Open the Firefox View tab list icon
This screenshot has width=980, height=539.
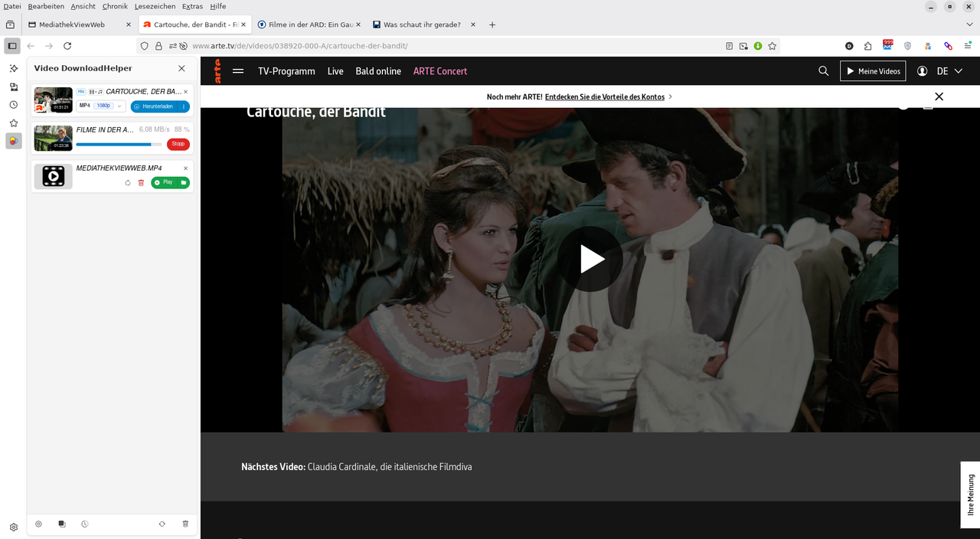10,24
